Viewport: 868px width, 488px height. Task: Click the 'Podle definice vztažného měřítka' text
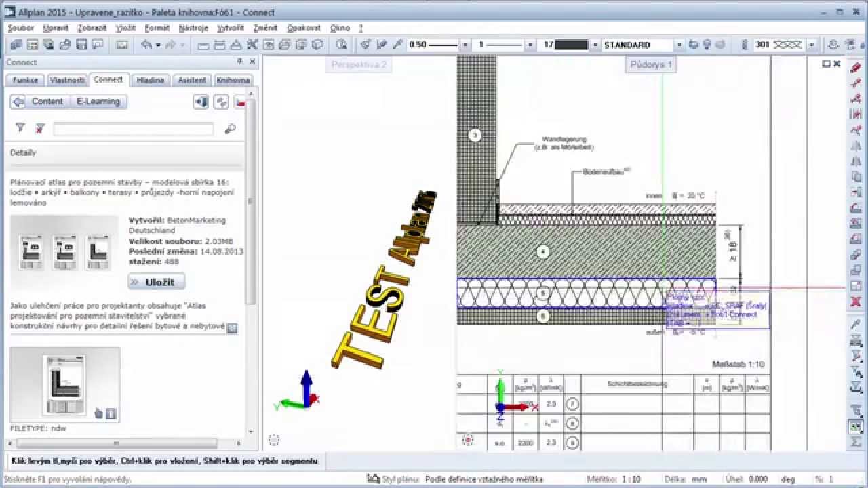tap(484, 479)
